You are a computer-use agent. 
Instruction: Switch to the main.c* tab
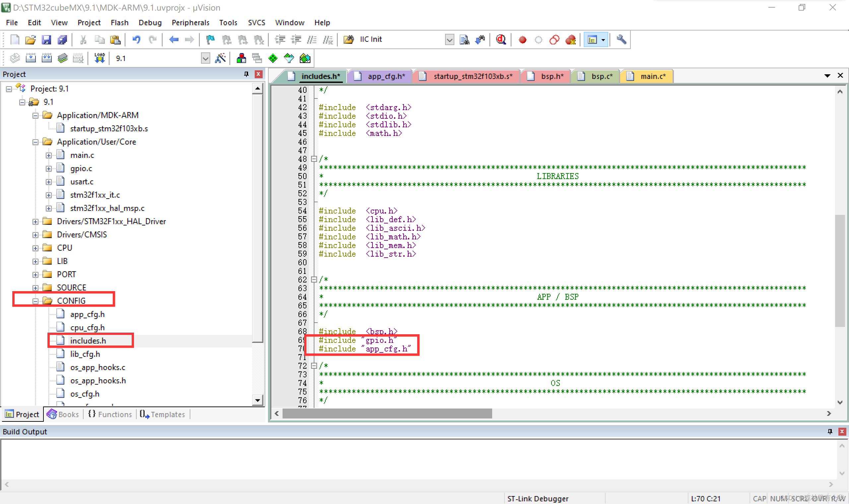[652, 76]
